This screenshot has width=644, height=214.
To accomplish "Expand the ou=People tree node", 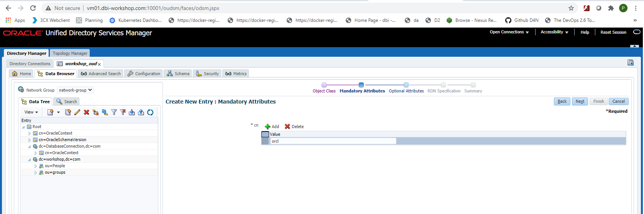I will (x=36, y=166).
